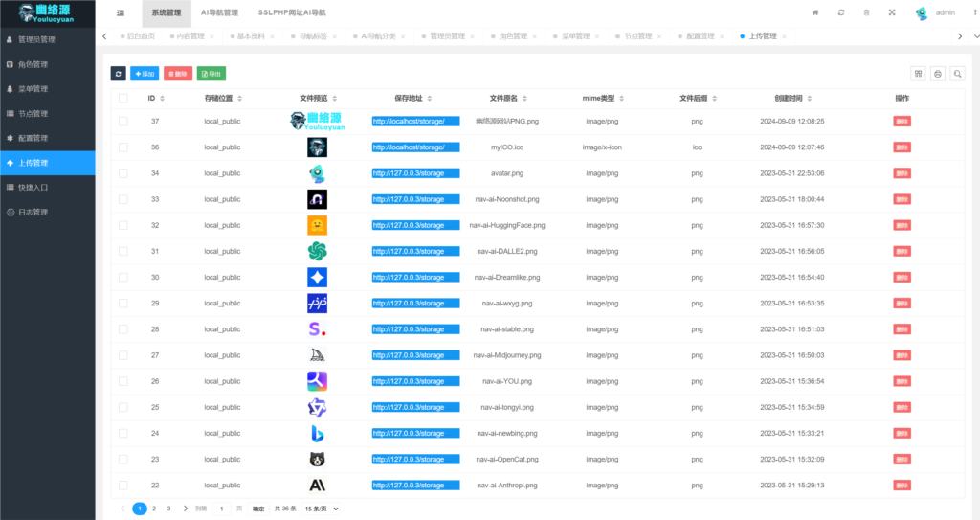Click the dark table refresh button

[119, 74]
